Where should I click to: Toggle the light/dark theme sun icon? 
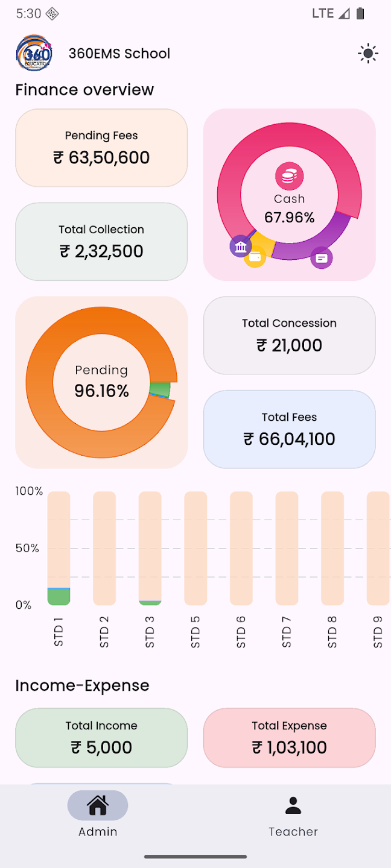(367, 54)
